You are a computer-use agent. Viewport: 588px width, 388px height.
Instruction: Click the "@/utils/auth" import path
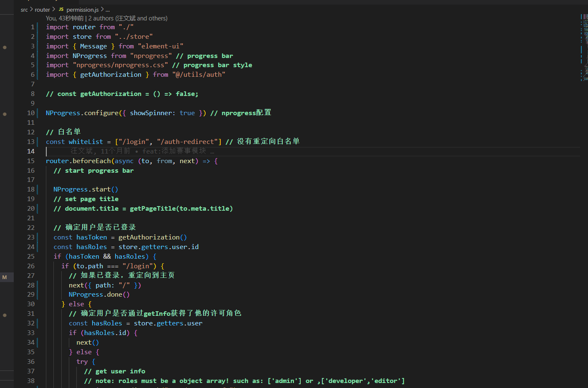pyautogui.click(x=199, y=75)
